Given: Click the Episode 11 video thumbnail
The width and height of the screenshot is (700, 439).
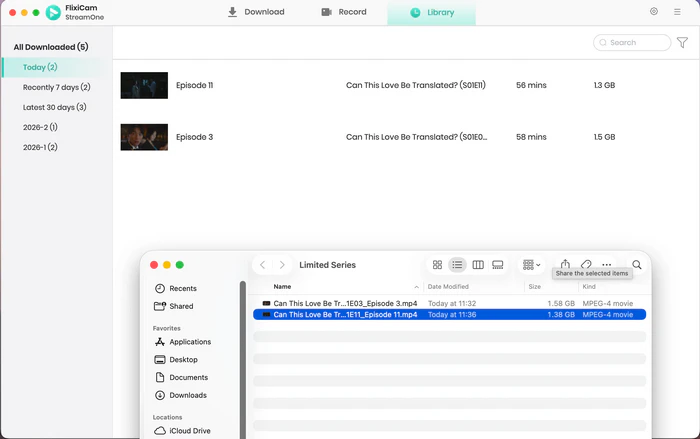Looking at the screenshot, I should (144, 85).
